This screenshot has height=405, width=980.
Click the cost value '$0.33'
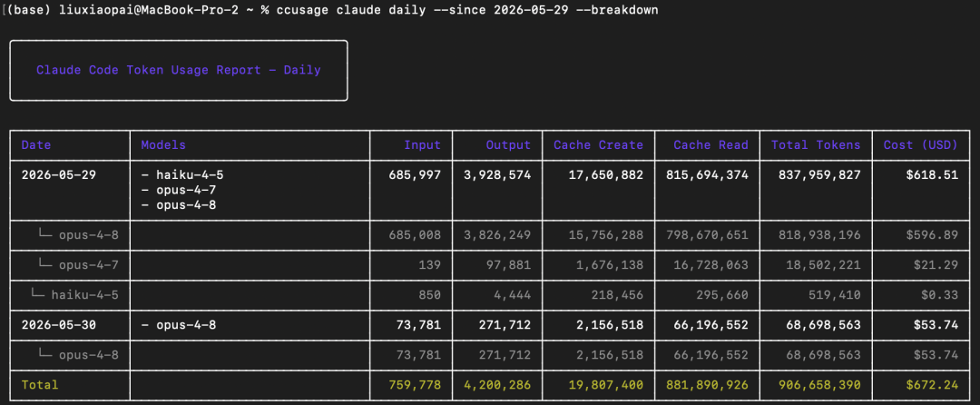[939, 295]
